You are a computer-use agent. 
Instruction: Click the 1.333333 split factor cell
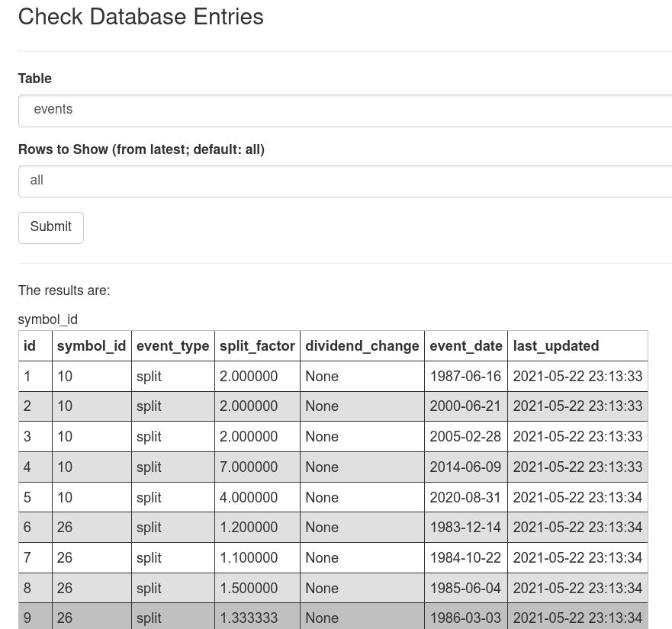click(249, 618)
